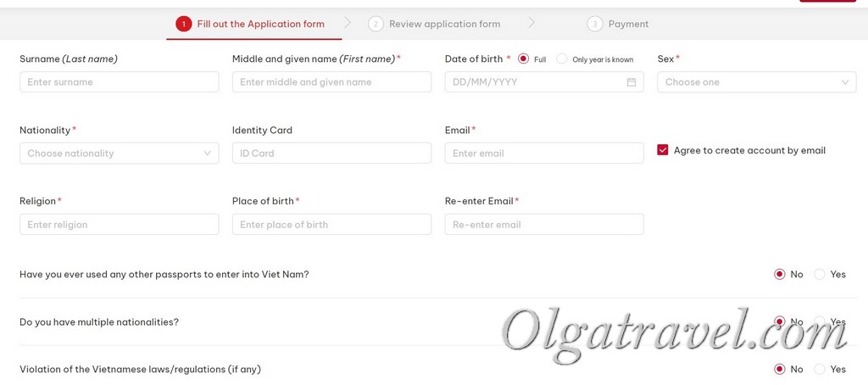
Task: Click the step 1 number circle icon
Action: pos(184,24)
